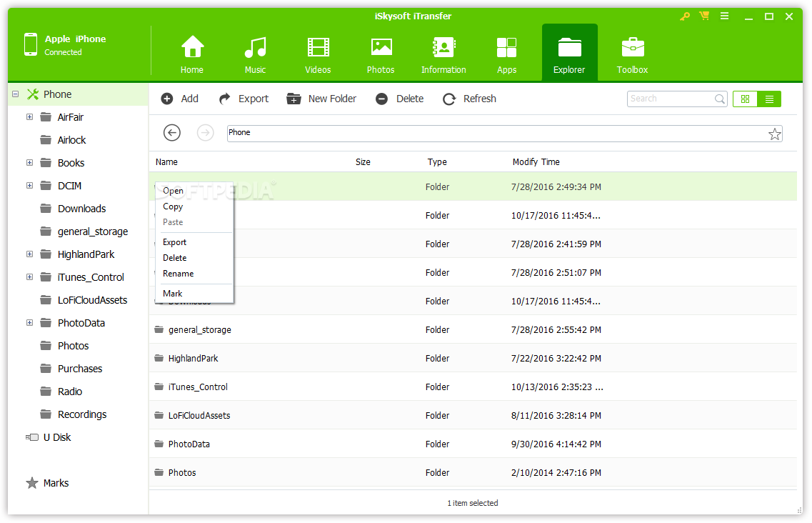Expand the iTunes_Control folder

(x=29, y=277)
